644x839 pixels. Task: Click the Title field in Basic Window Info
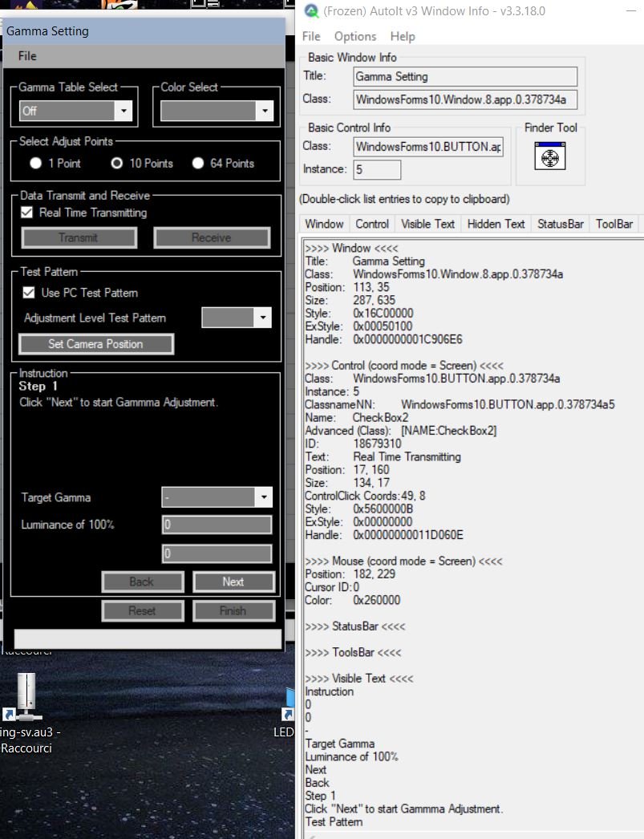point(465,77)
